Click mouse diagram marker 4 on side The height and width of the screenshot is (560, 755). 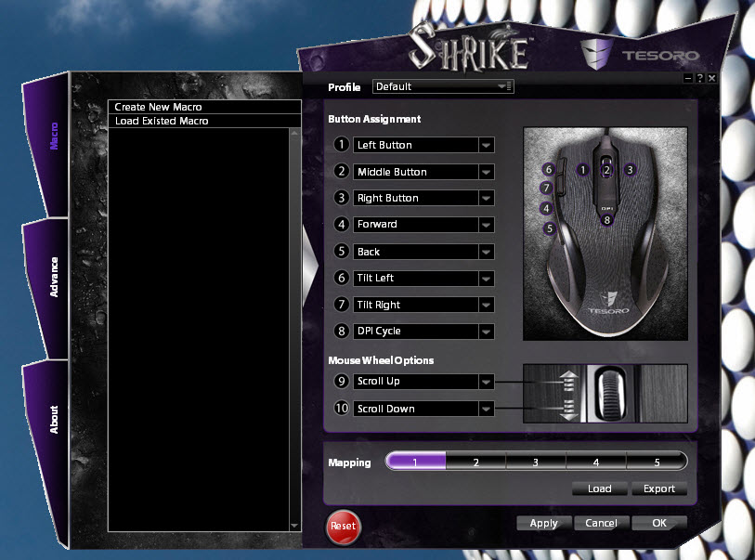[546, 209]
